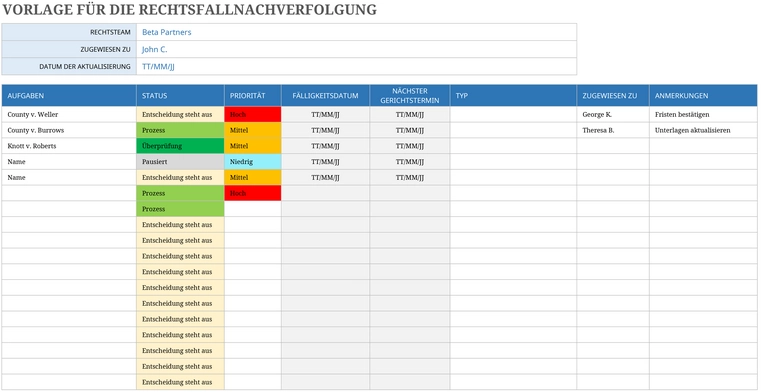
Task: Select the PRIORITÄT column header
Action: (252, 96)
